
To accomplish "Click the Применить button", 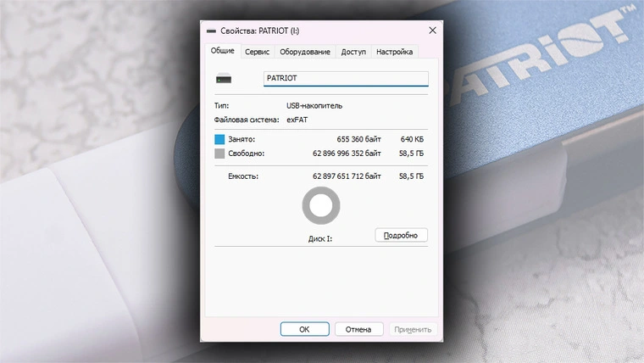I will tap(413, 329).
